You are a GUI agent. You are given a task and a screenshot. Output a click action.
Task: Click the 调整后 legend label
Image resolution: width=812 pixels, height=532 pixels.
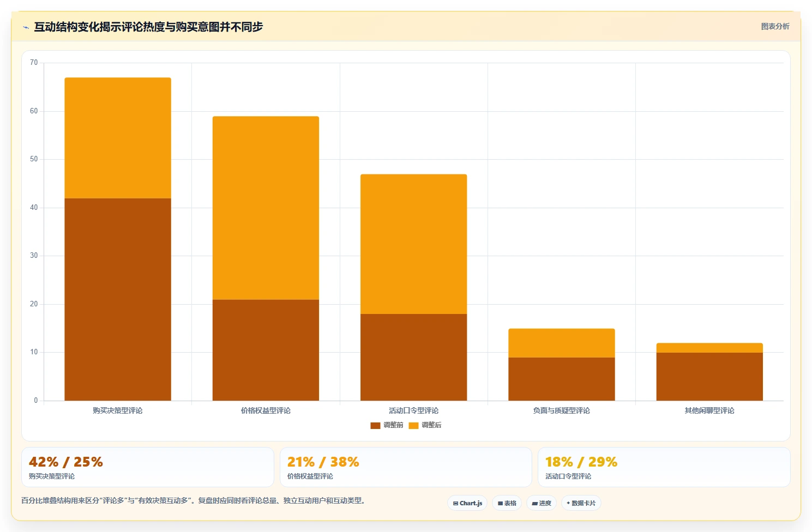pyautogui.click(x=431, y=425)
